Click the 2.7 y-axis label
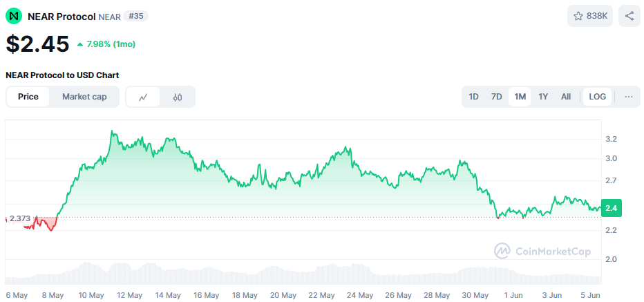644x302 pixels. pyautogui.click(x=611, y=180)
